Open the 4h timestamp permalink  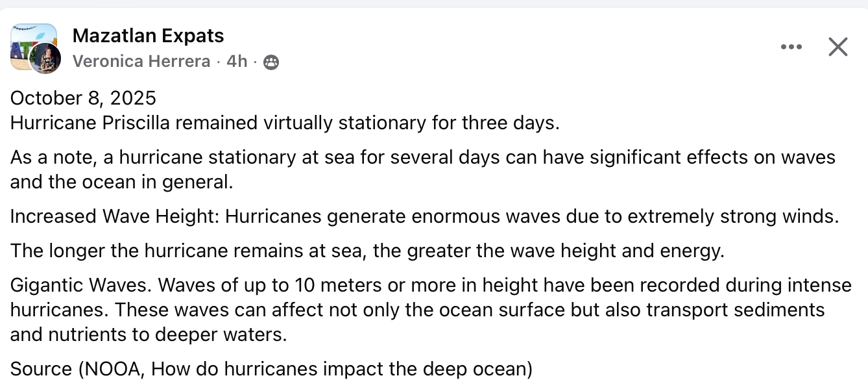pos(237,61)
